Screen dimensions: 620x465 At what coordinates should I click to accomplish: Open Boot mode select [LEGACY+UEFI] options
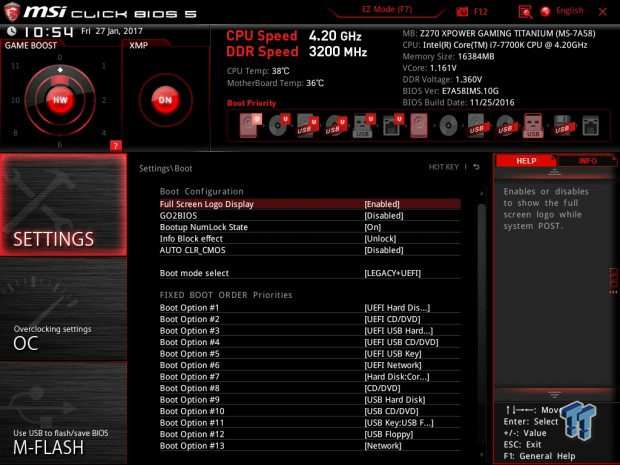pyautogui.click(x=393, y=273)
